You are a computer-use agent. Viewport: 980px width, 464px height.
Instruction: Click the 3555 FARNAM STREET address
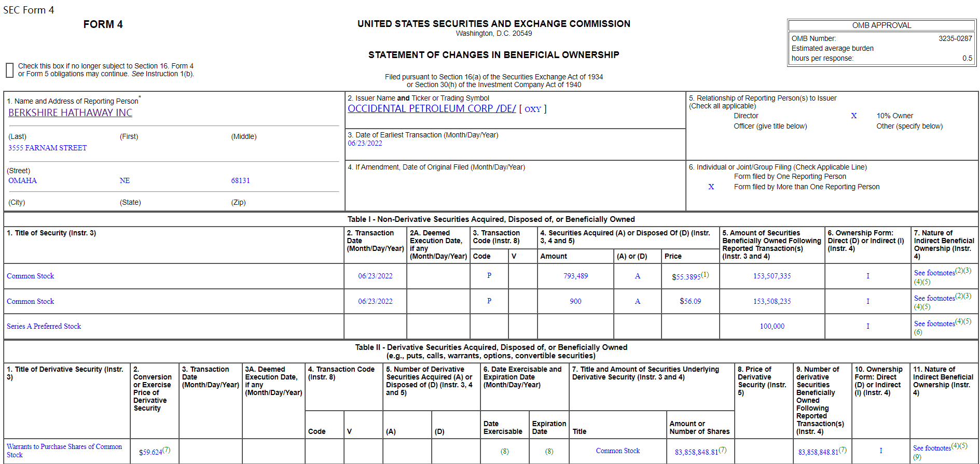tap(48, 148)
